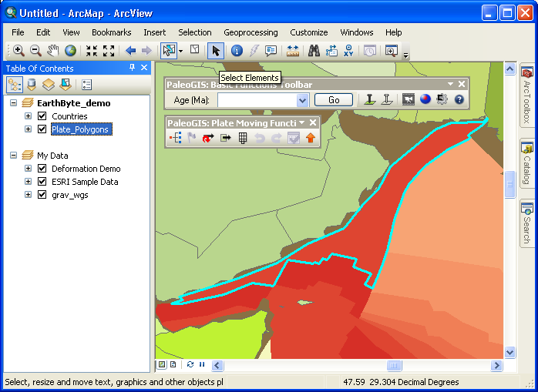This screenshot has width=538, height=392.
Task: Toggle the Plate_Polygons layer checkbox
Action: (42, 129)
